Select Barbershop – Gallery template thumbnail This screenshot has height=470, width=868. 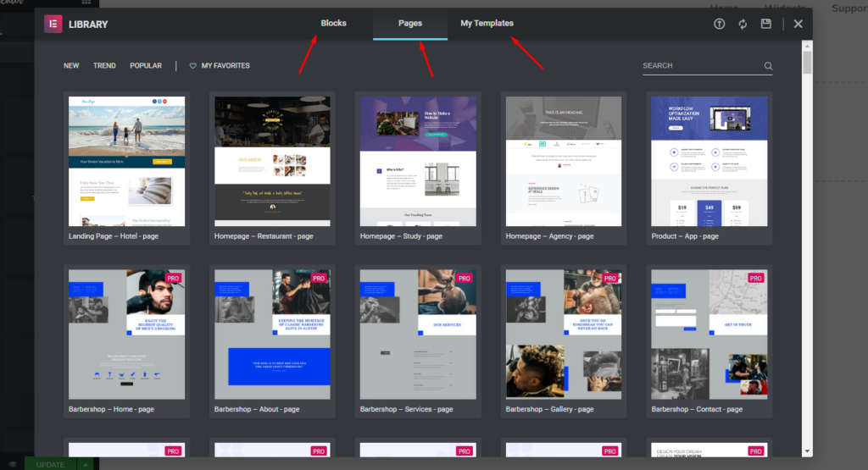[x=564, y=335]
